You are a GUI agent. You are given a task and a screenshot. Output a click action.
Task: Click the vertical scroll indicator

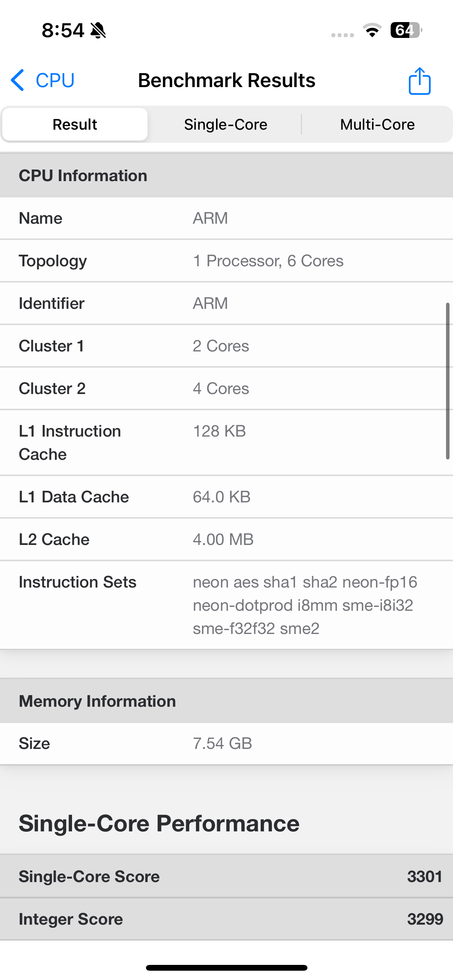[x=448, y=381]
